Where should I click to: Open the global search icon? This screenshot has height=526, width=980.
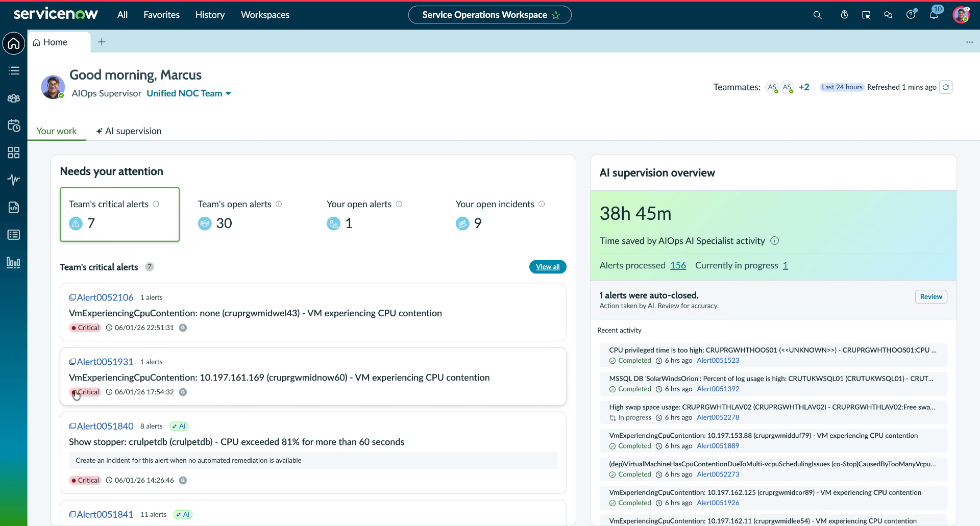tap(817, 15)
